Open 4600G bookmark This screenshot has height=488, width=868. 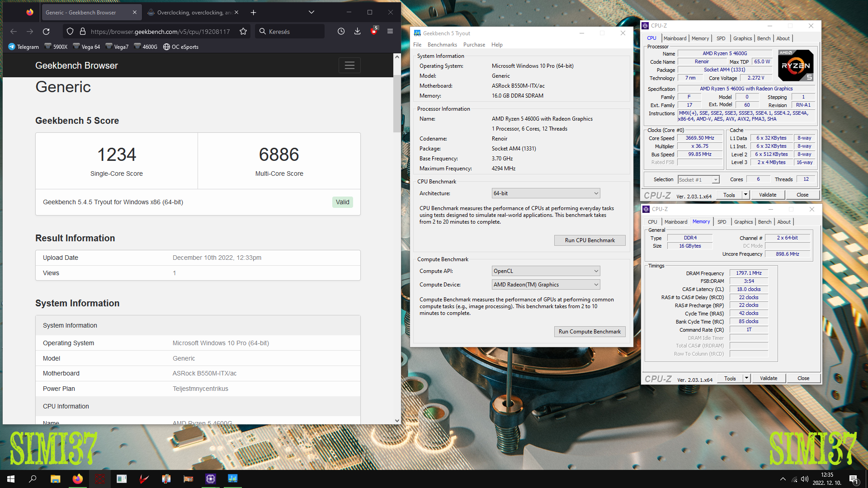146,47
